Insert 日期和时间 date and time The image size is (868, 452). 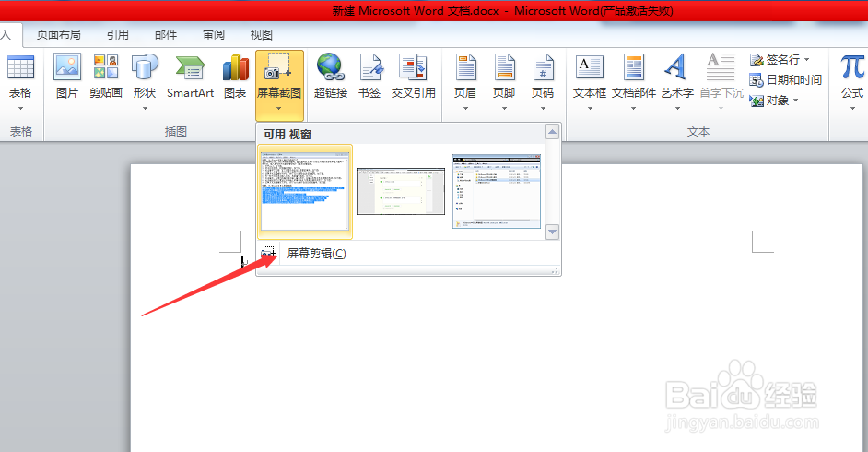785,79
